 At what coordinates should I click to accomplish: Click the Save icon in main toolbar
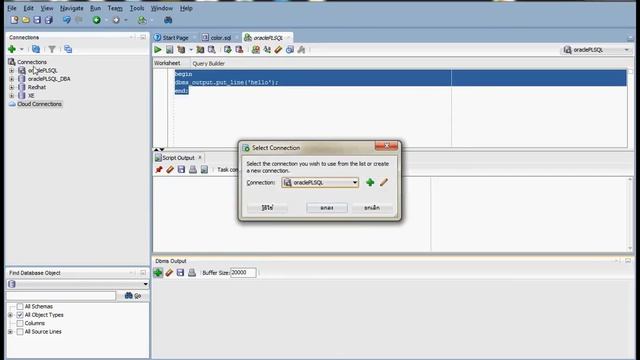37,20
